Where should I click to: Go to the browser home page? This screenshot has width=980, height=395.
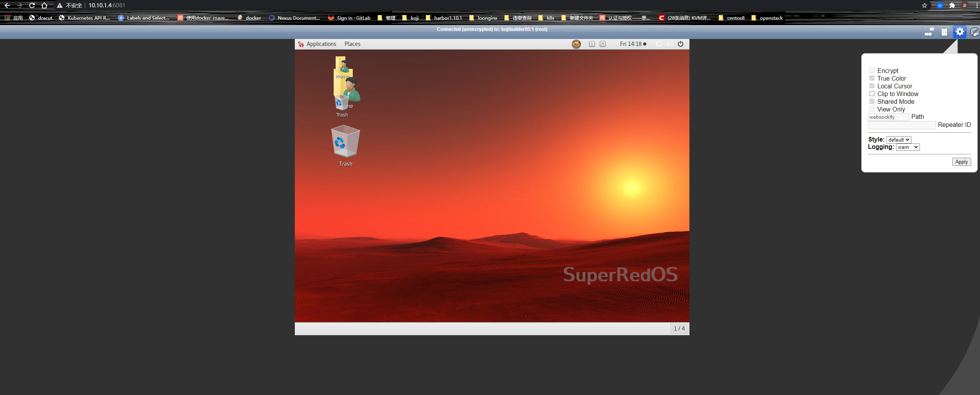click(x=44, y=5)
